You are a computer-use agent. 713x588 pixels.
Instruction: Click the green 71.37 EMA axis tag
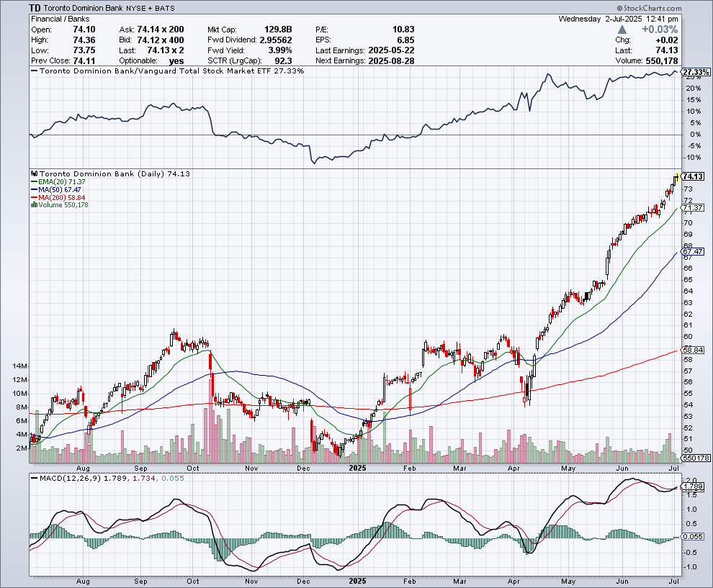coord(693,208)
